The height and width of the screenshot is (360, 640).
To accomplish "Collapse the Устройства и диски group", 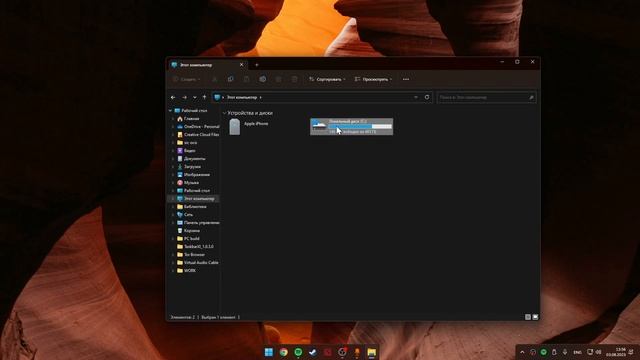I will [224, 113].
